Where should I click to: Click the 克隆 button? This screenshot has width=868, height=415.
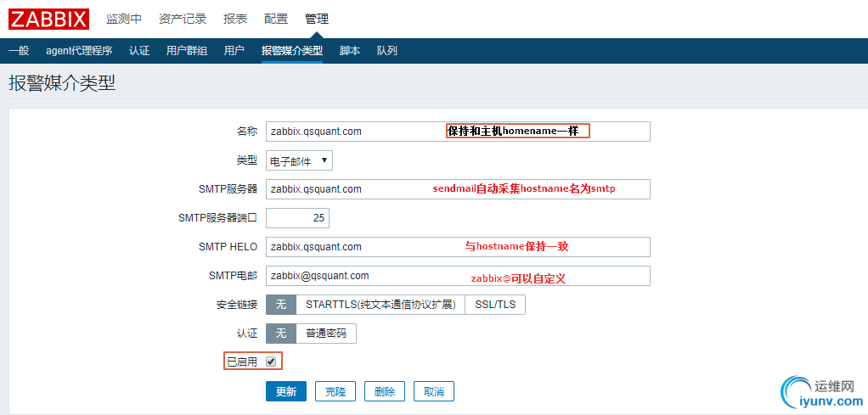tap(335, 391)
